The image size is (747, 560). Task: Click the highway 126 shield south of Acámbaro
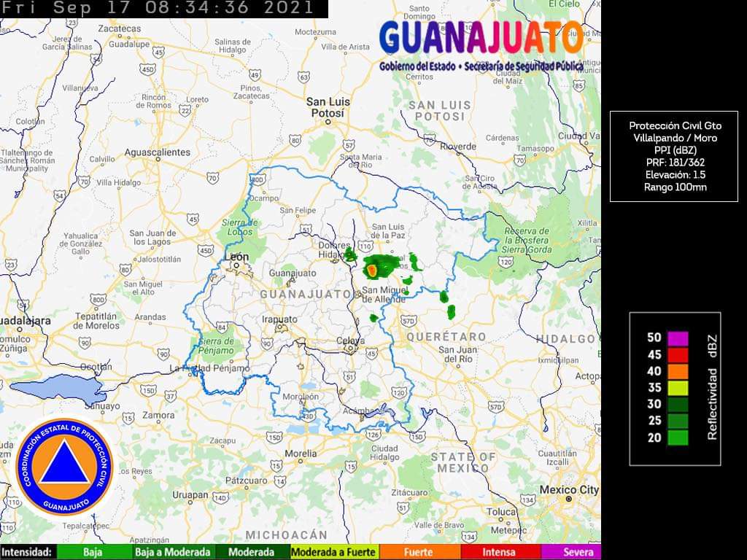373,435
